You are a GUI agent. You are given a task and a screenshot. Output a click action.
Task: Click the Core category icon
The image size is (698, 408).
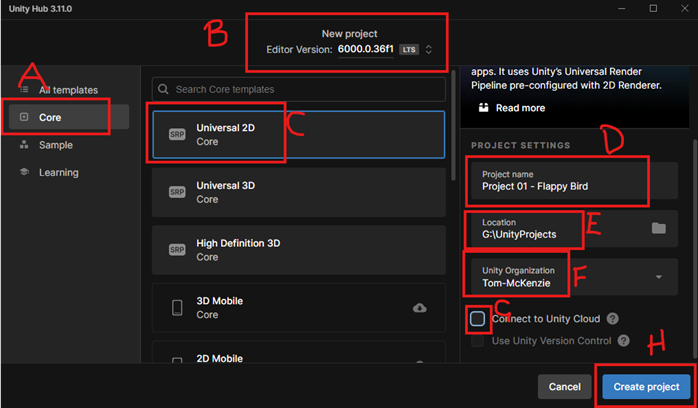click(x=24, y=117)
